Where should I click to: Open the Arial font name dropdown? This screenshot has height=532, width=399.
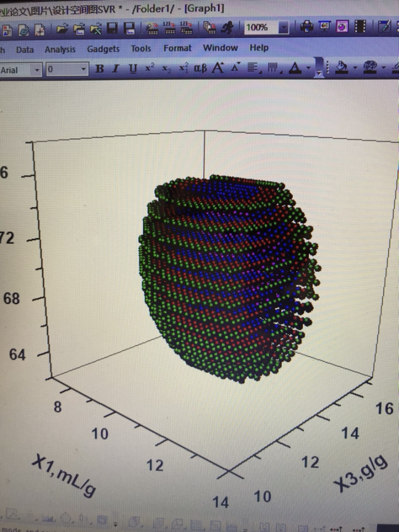pos(38,70)
